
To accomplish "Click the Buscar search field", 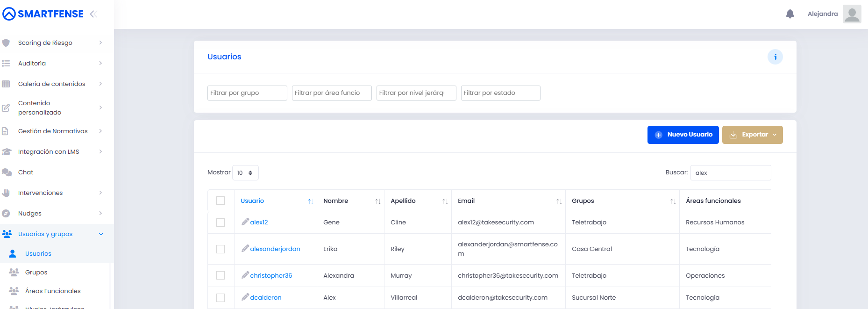I will click(x=731, y=173).
